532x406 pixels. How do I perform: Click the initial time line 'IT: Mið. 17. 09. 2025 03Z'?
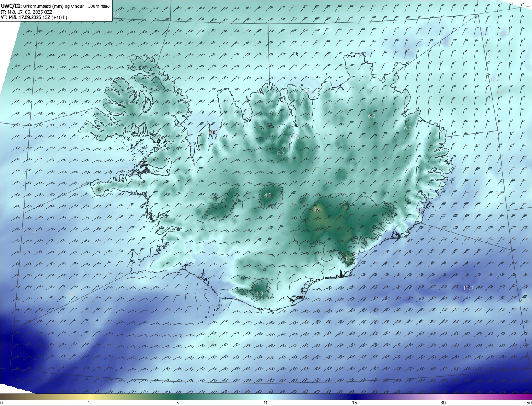pos(26,12)
